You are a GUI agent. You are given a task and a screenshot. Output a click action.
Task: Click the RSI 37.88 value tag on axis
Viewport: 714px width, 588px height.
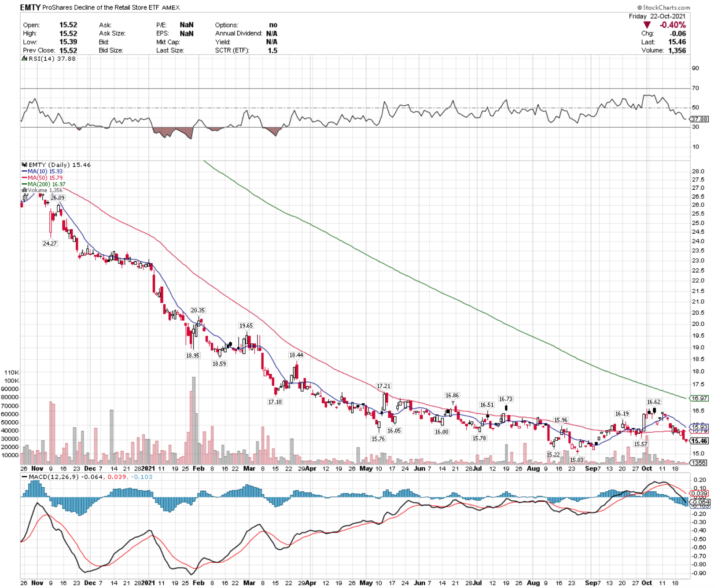tap(699, 119)
